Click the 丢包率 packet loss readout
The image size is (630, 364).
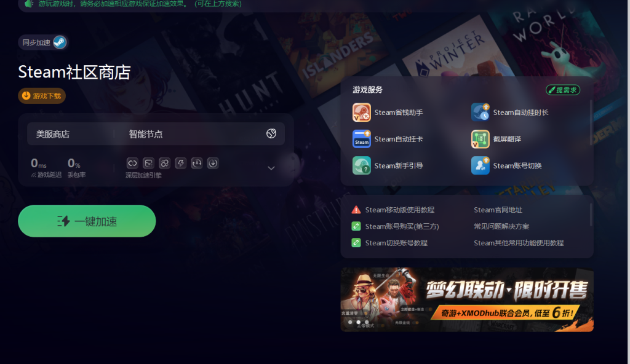click(76, 167)
